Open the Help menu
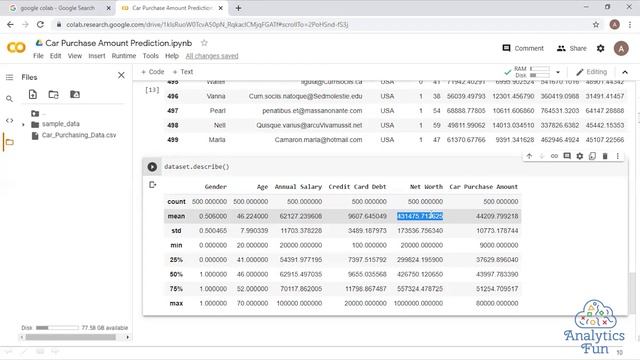 coord(172,56)
